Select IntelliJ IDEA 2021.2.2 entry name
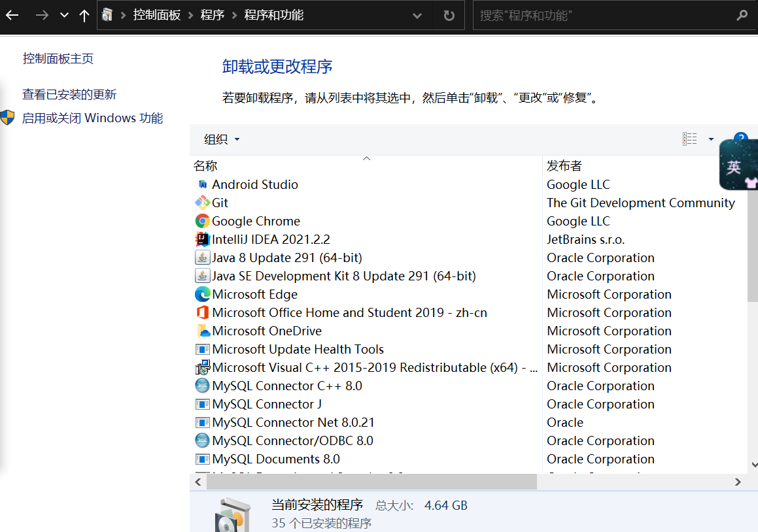 (271, 239)
